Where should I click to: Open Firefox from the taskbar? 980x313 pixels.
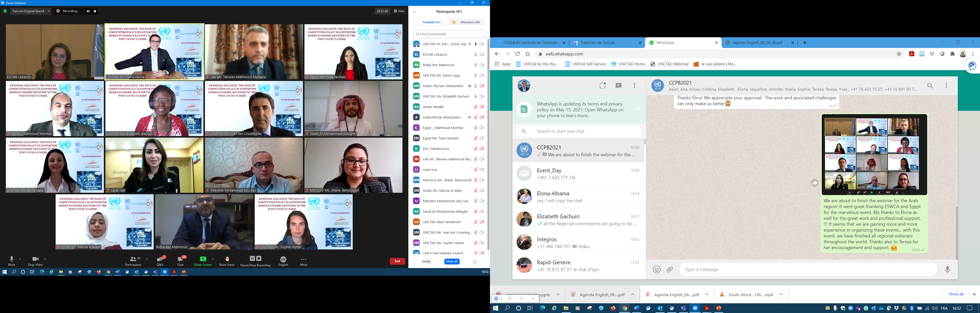coord(613,308)
